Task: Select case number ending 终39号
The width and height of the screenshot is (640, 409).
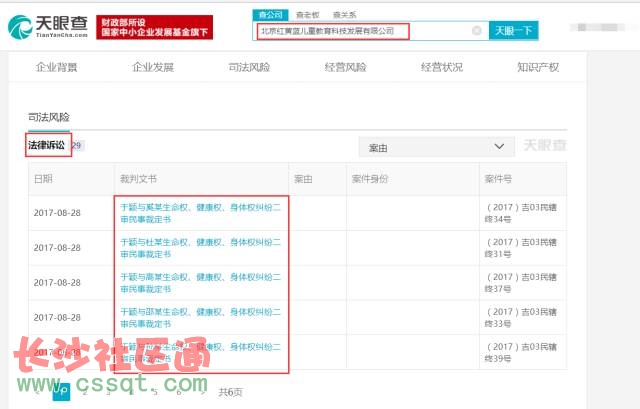Action: coord(520,352)
